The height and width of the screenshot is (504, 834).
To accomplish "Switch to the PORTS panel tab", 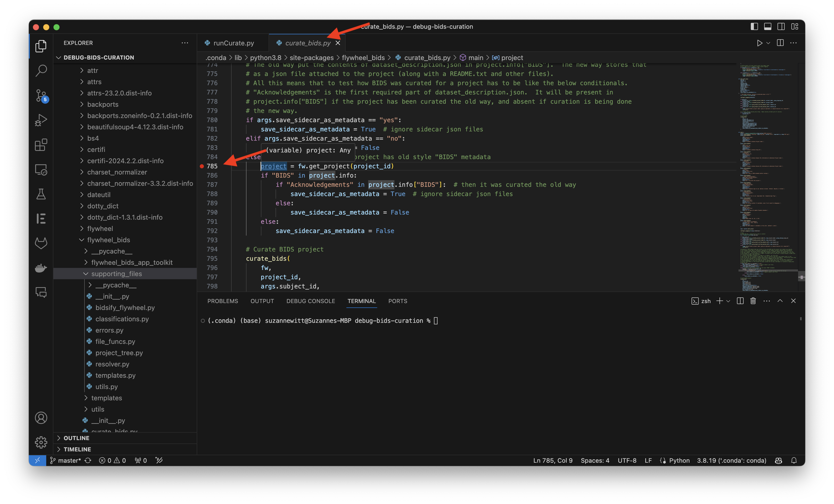I will [x=398, y=301].
